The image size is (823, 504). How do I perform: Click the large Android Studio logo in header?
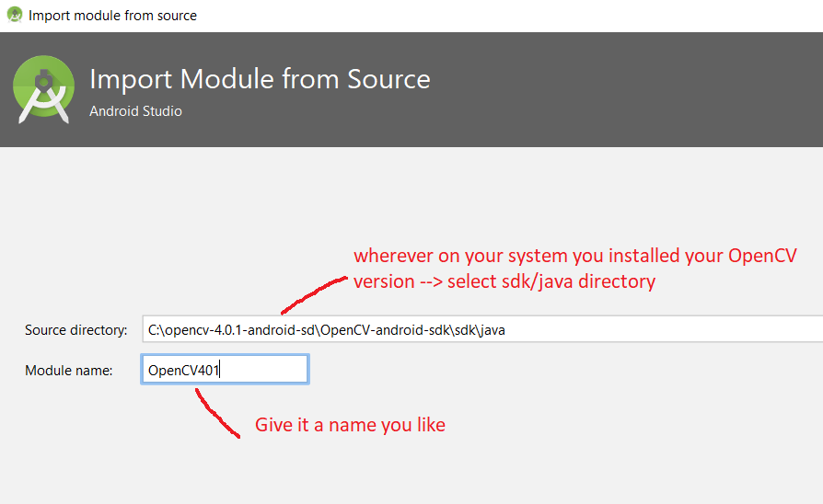point(43,89)
